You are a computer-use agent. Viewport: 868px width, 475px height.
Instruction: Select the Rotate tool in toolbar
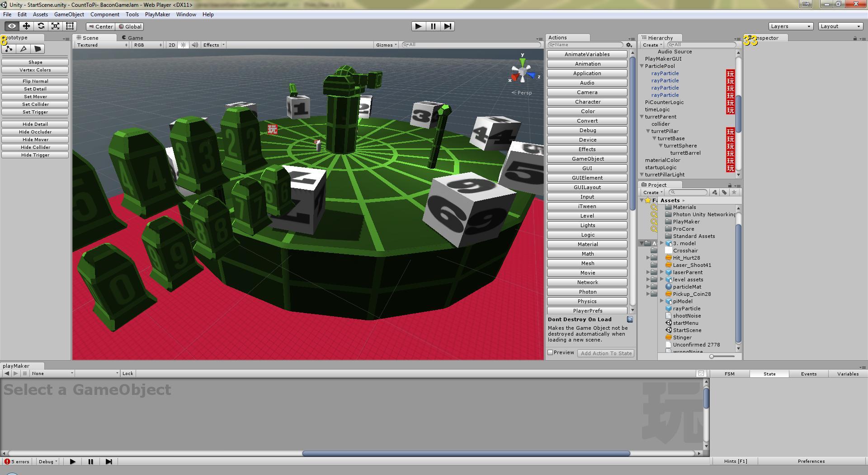click(41, 26)
